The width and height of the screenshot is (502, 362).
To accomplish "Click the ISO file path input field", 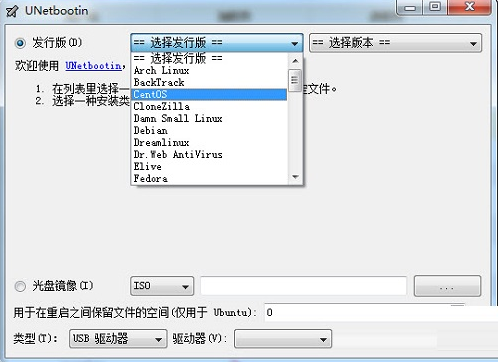I will tap(304, 286).
